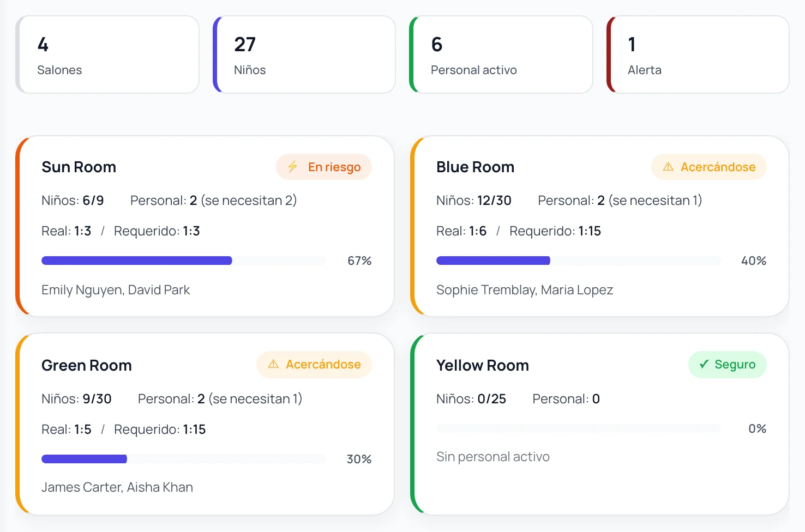Image resolution: width=805 pixels, height=532 pixels.
Task: Click staff names Emily Nguyen, David Park
Action: click(116, 290)
